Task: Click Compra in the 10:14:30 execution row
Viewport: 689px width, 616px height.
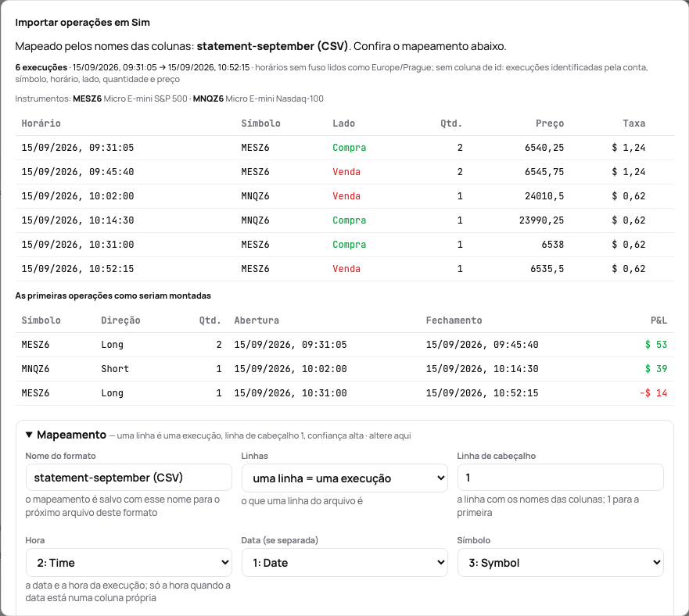Action: (350, 220)
